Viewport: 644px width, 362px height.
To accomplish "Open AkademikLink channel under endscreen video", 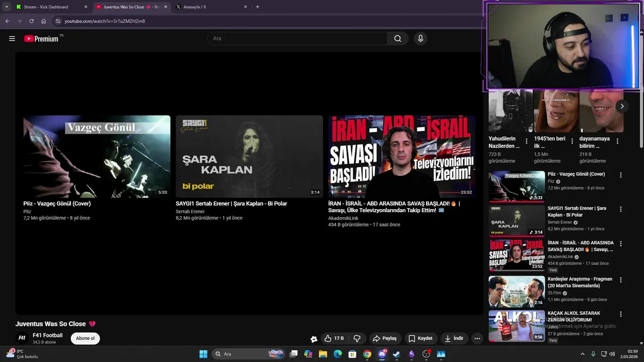I will (x=343, y=218).
